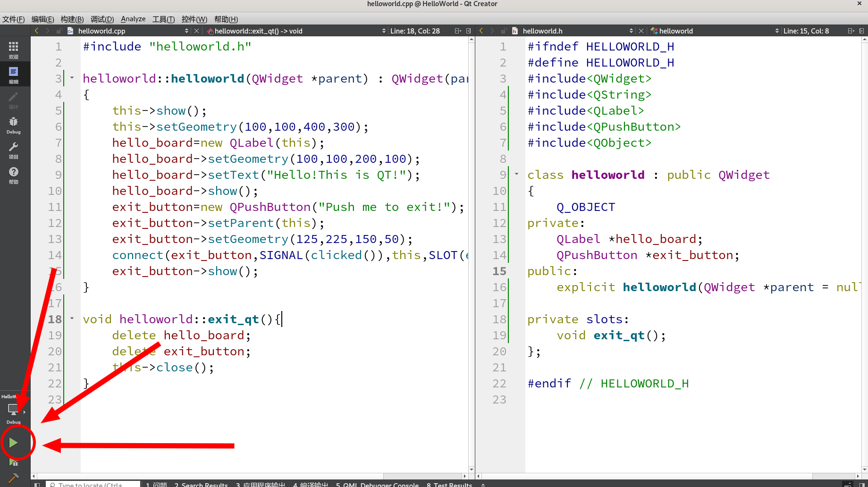Open the 工具(T) menu

tap(164, 19)
